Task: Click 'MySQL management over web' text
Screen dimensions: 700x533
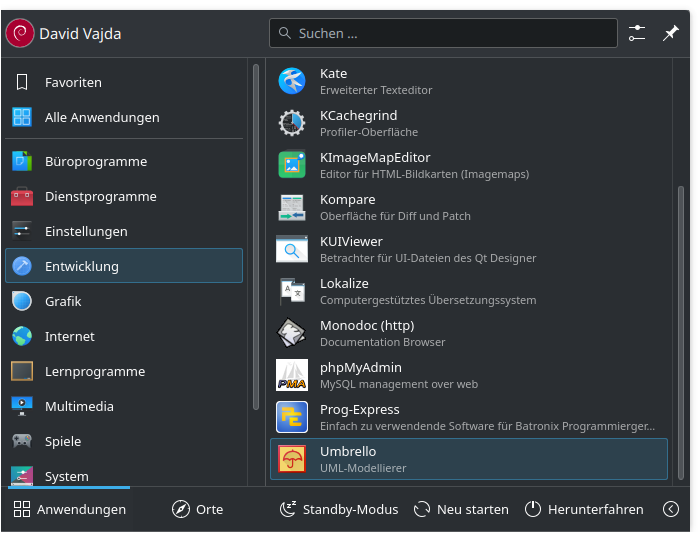Action: 399,384
